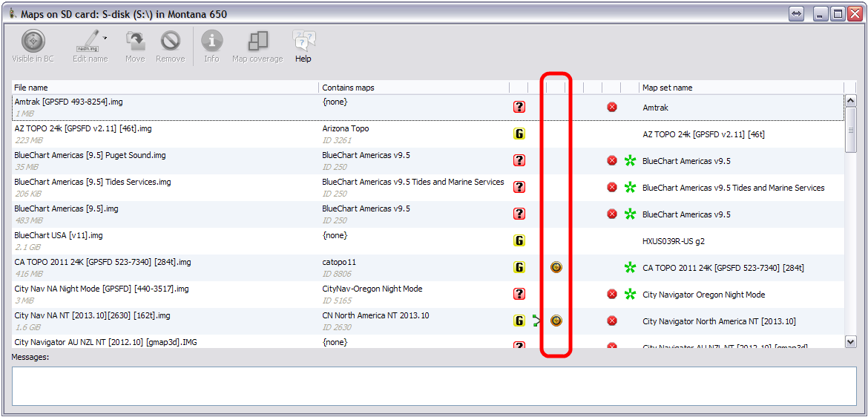Click green asterisk beside City Navigator Oregon Night Mode
Viewport: 868px width, 417px height.
[x=631, y=295]
